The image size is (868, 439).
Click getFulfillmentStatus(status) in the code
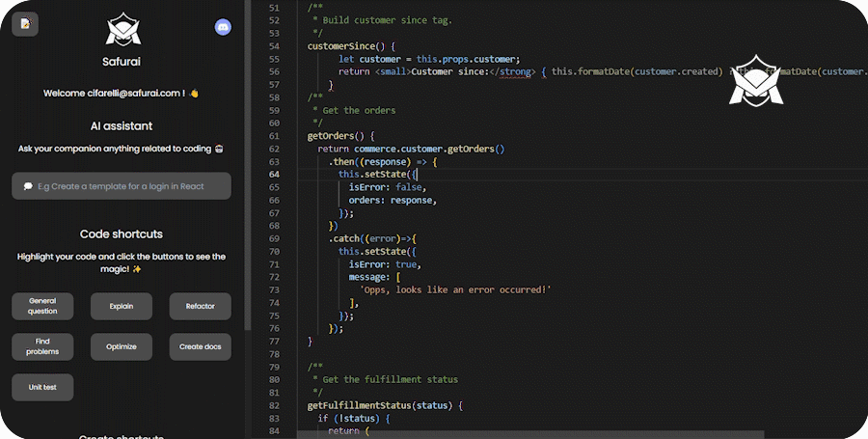[384, 405]
